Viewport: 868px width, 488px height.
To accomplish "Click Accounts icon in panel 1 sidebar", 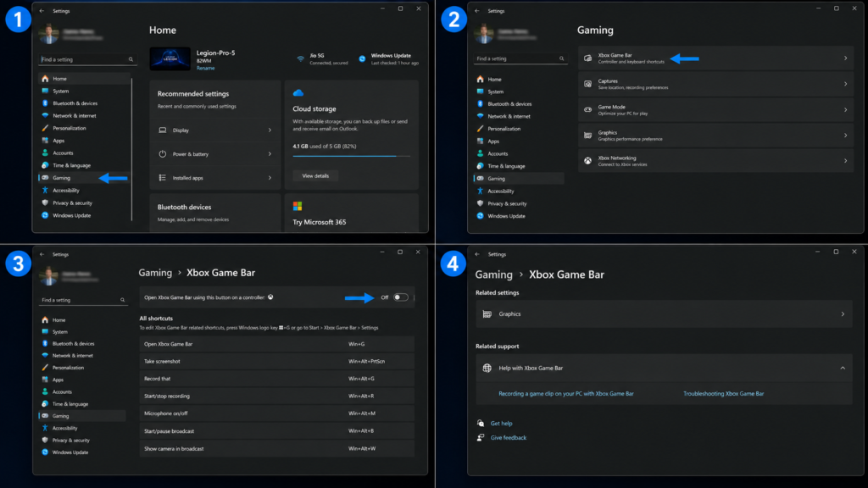I will coord(46,152).
